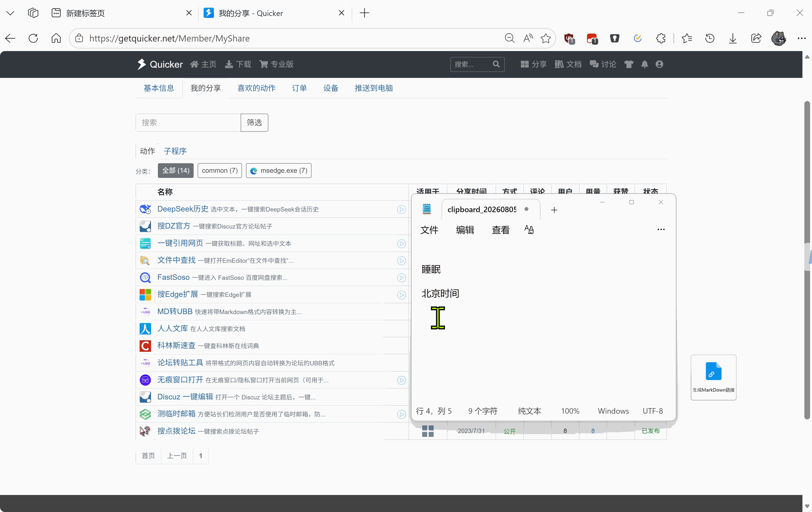Switch to 子程序 sub-tab
The image size is (812, 512).
[x=175, y=151]
